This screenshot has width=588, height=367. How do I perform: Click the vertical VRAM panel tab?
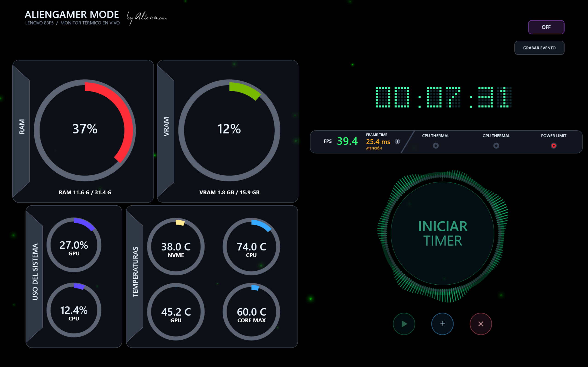(x=166, y=131)
